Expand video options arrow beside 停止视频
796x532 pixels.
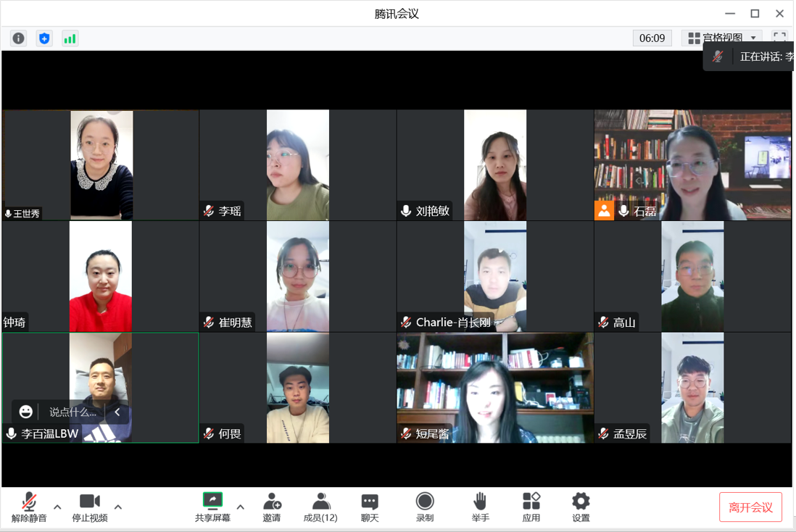118,507
